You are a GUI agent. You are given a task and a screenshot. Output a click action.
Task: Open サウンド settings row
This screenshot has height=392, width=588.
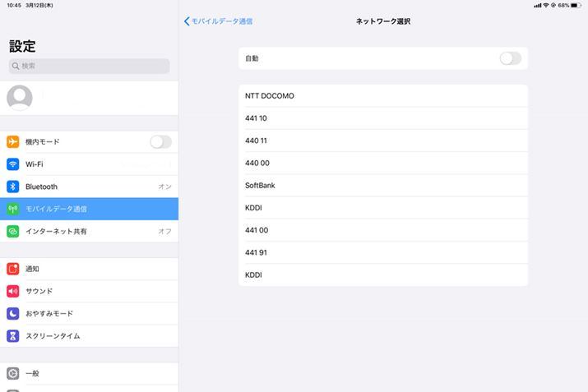pos(90,291)
